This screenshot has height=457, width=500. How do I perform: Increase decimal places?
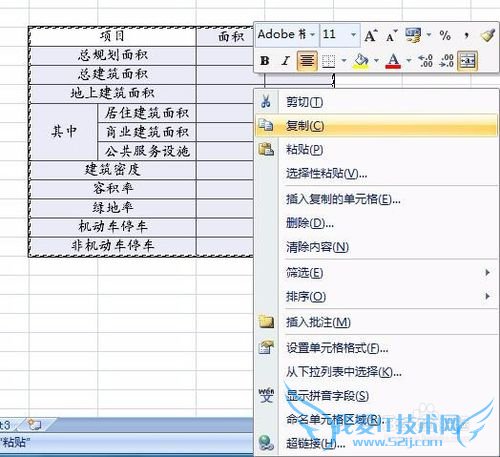[426, 61]
